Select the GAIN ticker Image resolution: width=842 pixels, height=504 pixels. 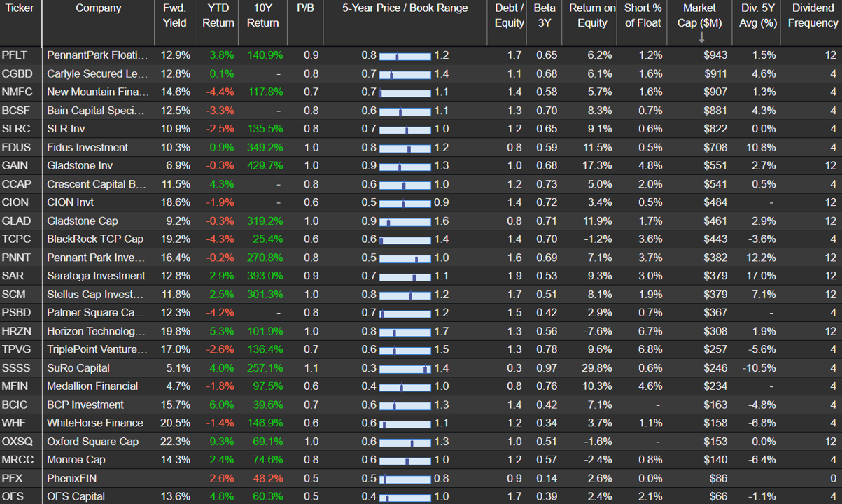click(15, 165)
